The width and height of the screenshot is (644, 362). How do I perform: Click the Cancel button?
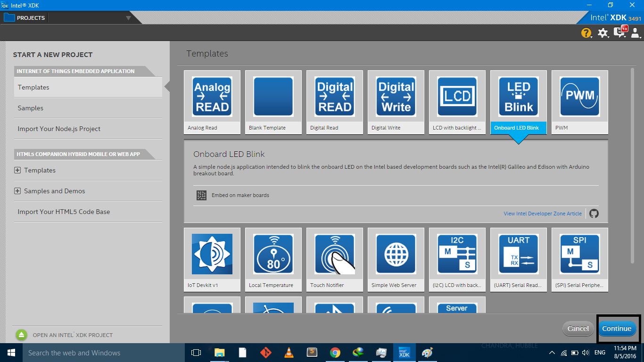coord(578,329)
